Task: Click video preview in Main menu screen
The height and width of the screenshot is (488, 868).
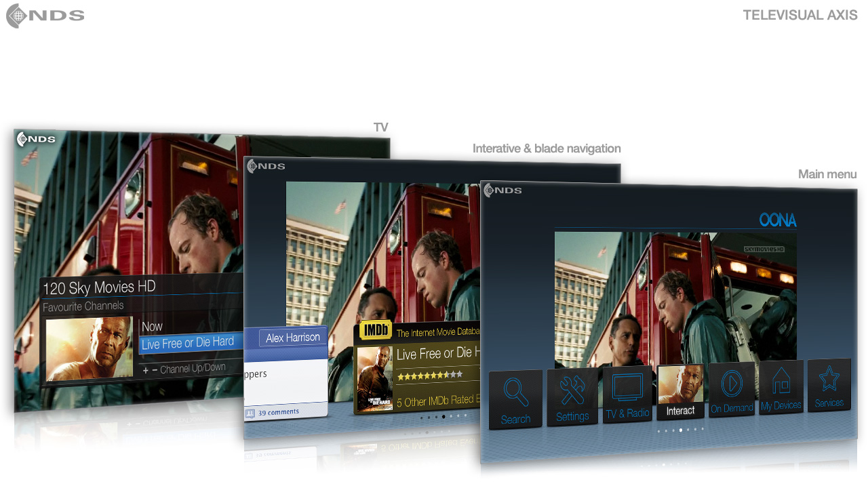Action: [675, 298]
